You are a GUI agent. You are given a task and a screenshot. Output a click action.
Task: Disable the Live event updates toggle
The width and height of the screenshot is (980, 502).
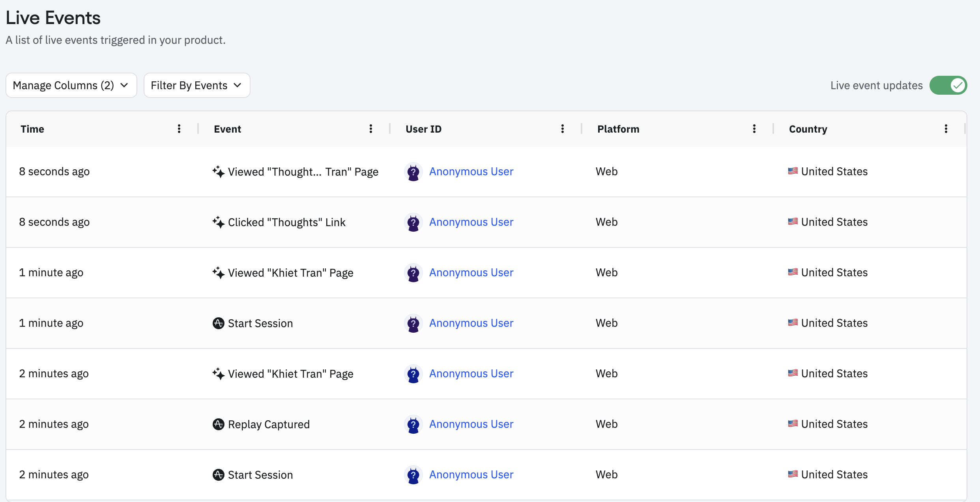click(x=948, y=85)
